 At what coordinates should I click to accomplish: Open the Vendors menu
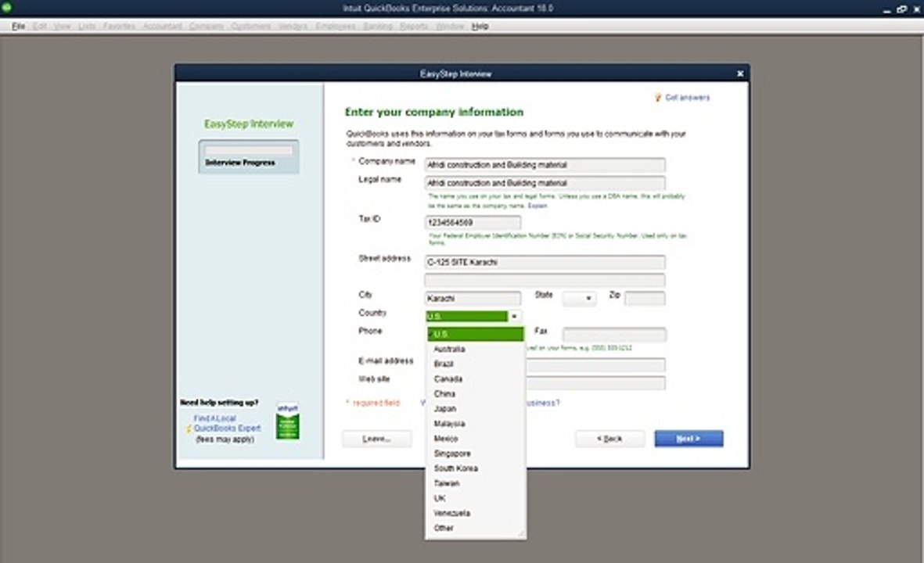(x=293, y=27)
